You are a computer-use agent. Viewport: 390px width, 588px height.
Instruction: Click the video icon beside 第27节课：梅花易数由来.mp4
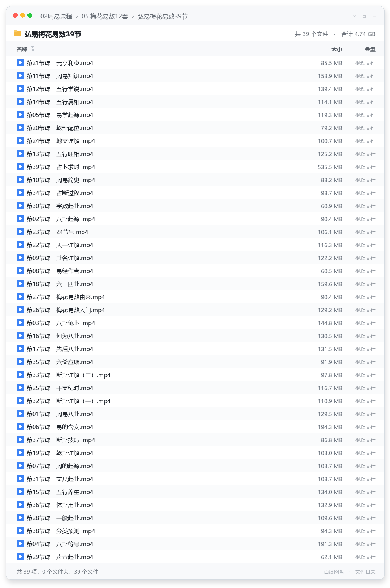click(20, 297)
